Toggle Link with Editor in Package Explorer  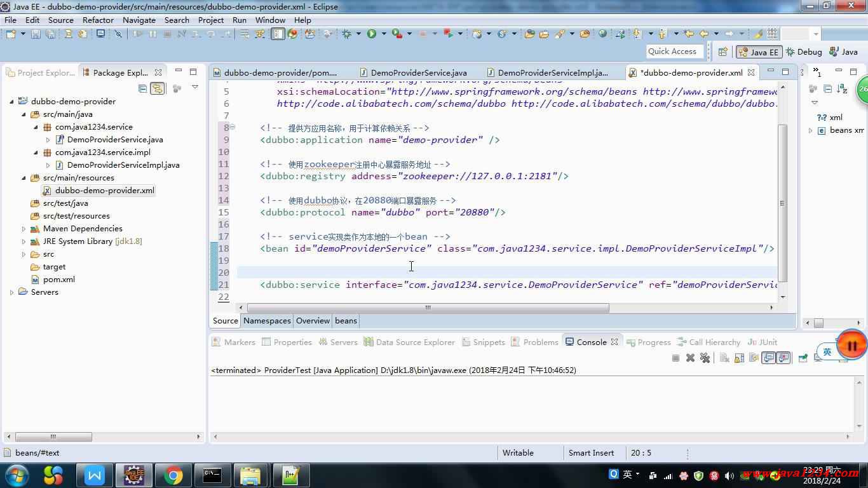pos(157,88)
